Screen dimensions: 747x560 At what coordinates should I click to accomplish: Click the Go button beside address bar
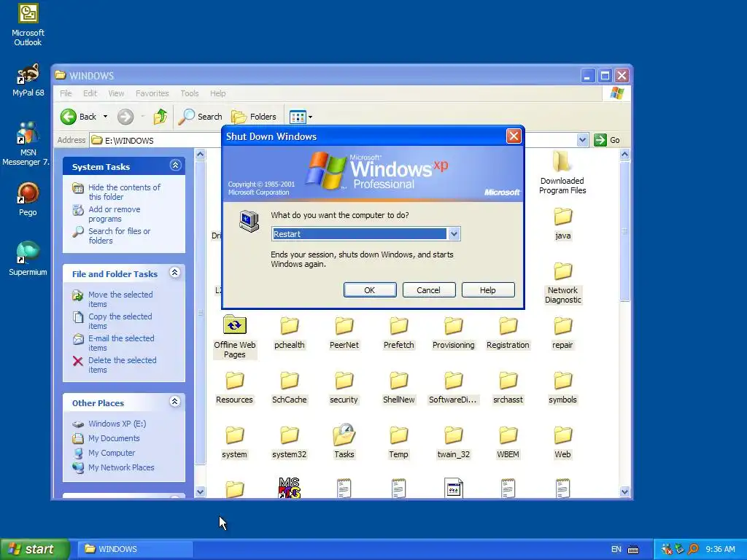(607, 140)
